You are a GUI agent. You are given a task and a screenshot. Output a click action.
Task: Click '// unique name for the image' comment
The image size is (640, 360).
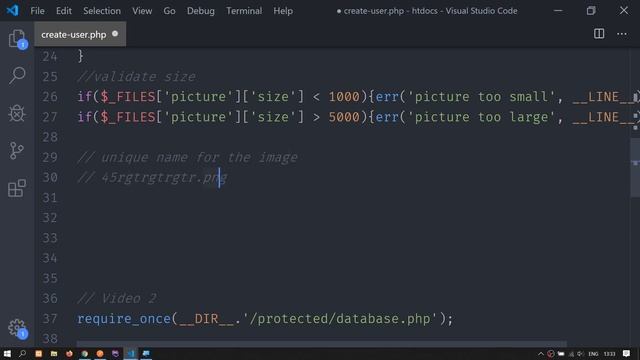[x=187, y=158]
